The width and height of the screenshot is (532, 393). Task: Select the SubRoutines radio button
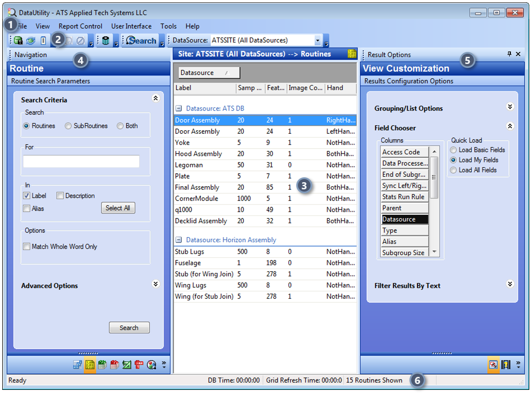[x=68, y=126]
